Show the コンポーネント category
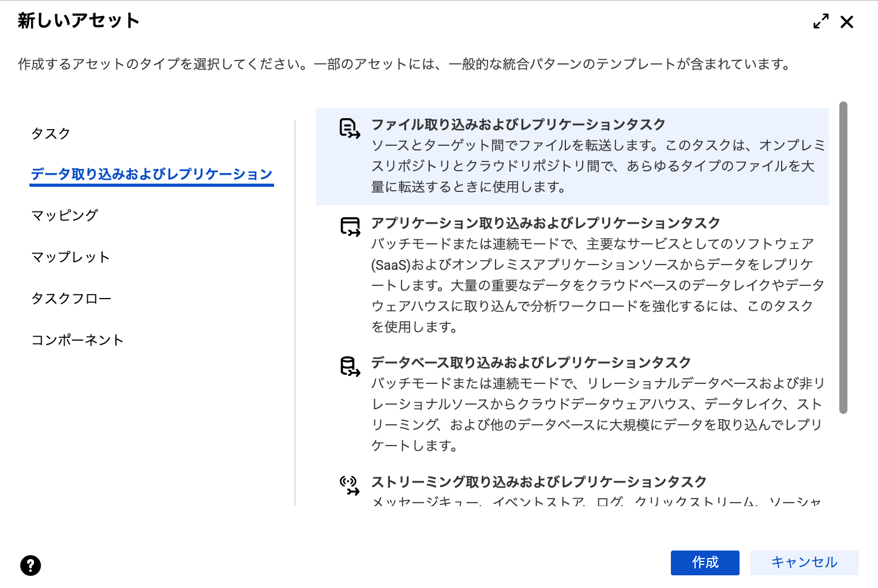The height and width of the screenshot is (588, 878). coord(77,340)
